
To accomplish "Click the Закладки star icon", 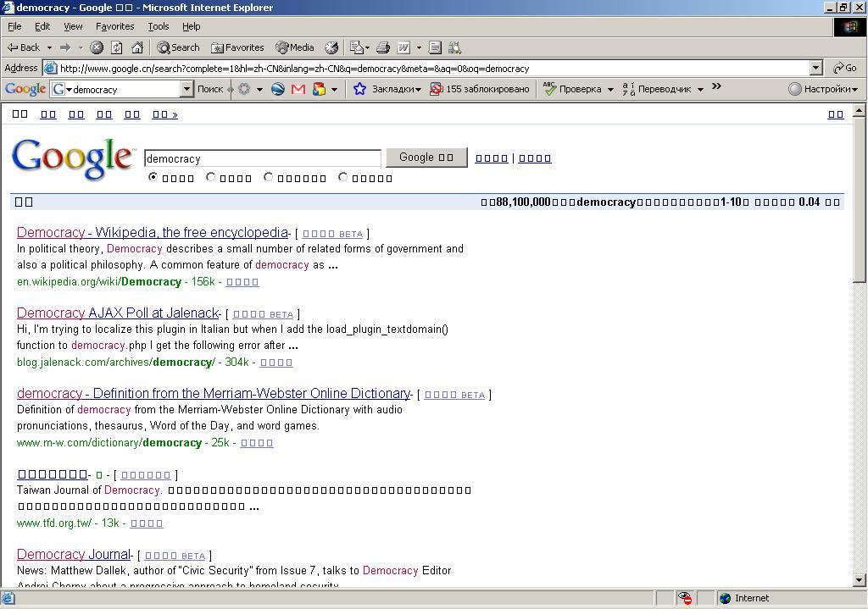I will pyautogui.click(x=359, y=89).
